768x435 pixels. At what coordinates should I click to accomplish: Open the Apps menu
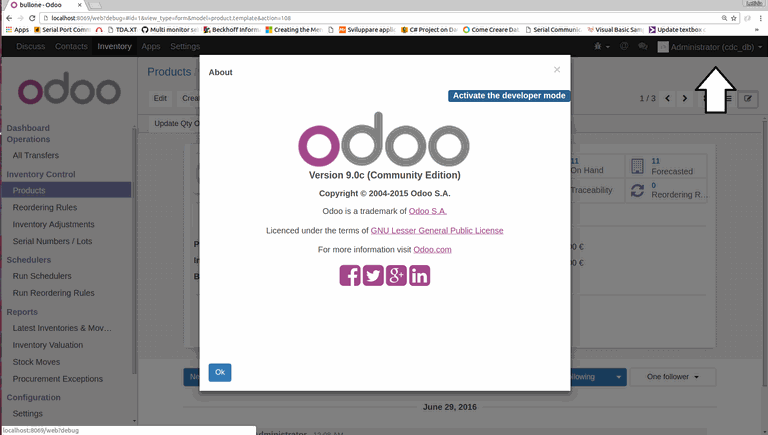coord(151,47)
